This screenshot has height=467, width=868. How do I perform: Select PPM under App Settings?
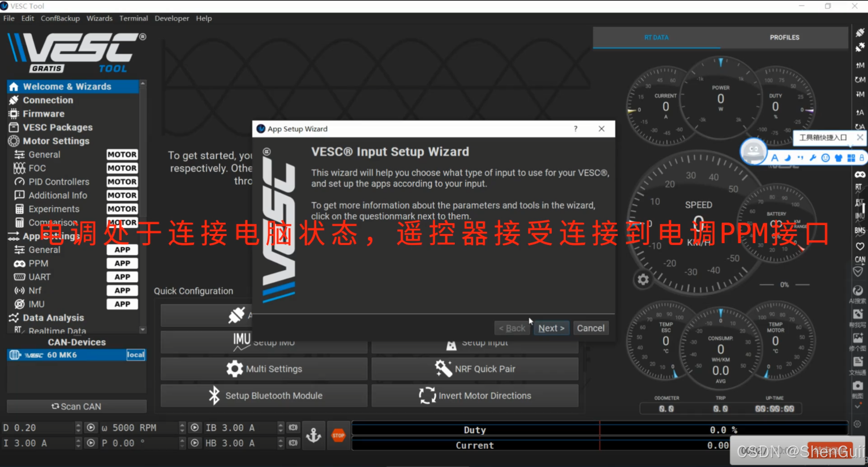pyautogui.click(x=72, y=263)
